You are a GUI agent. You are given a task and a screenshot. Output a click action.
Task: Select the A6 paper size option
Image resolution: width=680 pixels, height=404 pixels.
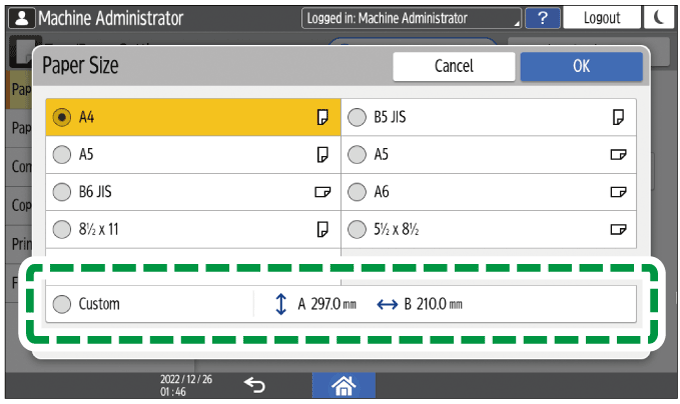(357, 191)
